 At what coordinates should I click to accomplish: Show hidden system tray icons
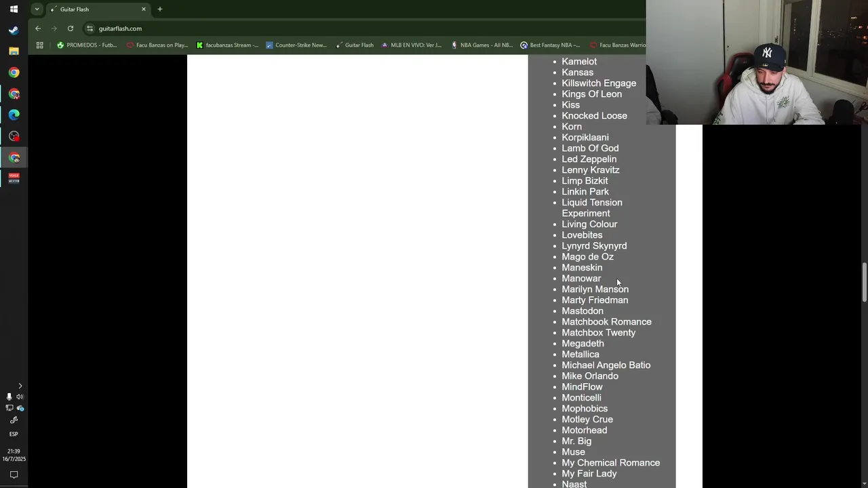pyautogui.click(x=20, y=386)
